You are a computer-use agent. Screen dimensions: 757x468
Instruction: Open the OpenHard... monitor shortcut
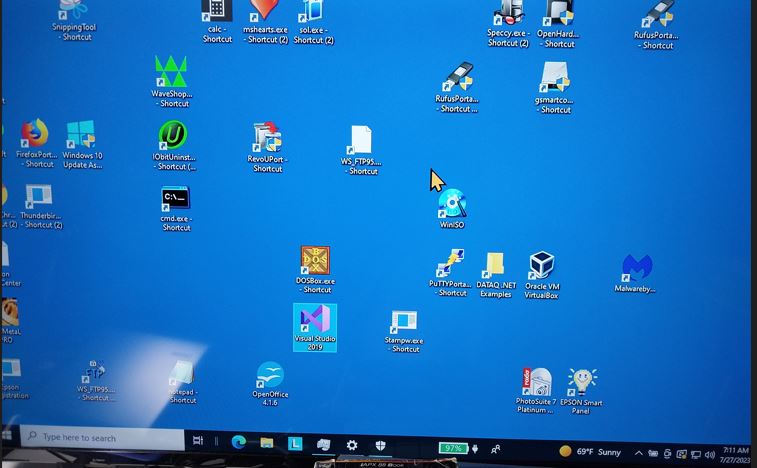tap(558, 24)
